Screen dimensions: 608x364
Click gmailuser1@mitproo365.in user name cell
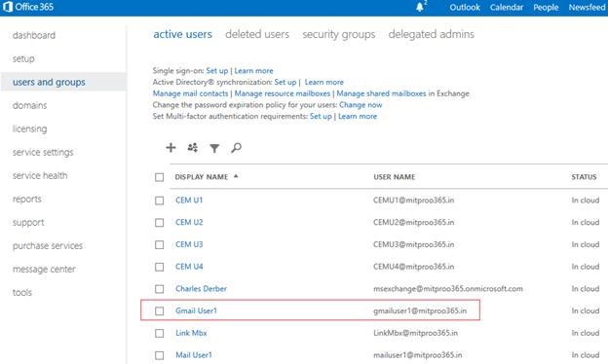420,310
